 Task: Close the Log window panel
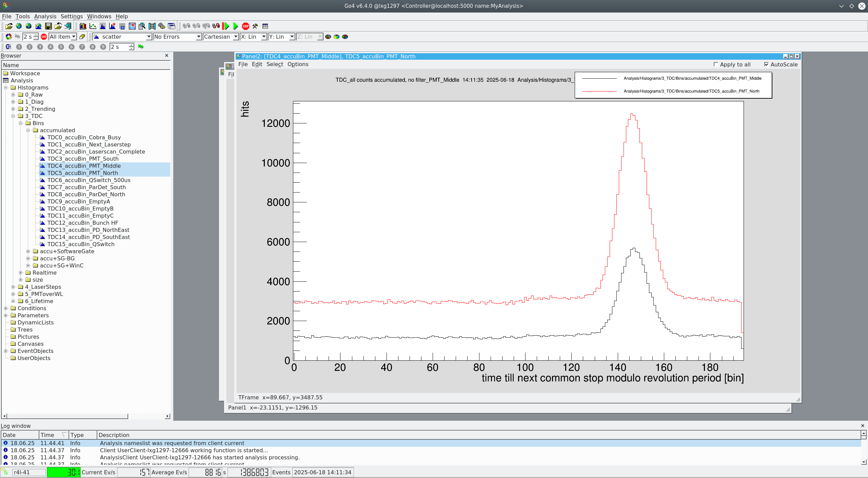863,426
